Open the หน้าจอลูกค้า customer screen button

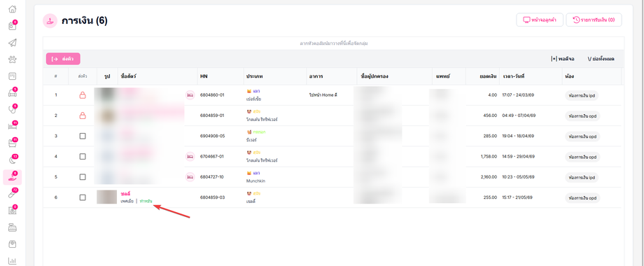pyautogui.click(x=539, y=20)
